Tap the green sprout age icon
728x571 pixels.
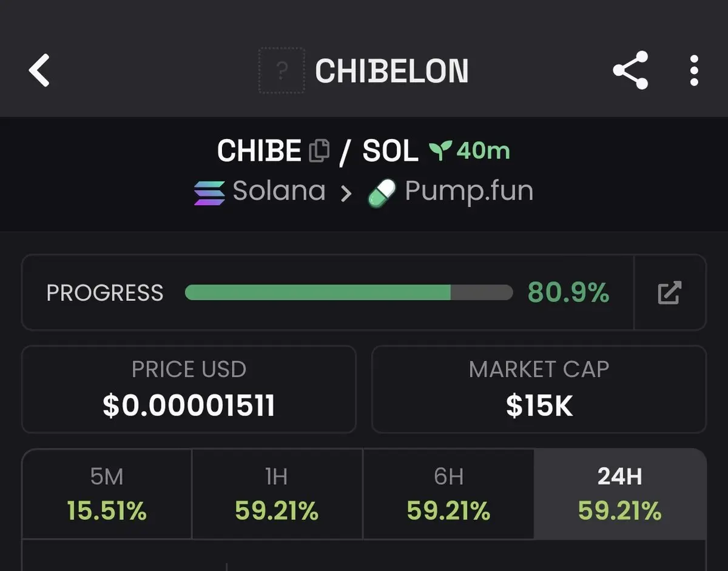[440, 151]
